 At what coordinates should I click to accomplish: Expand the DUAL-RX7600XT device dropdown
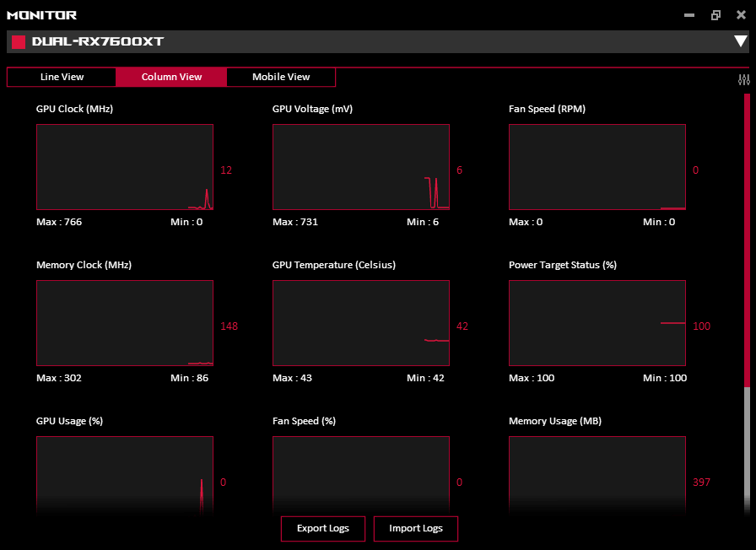(740, 41)
